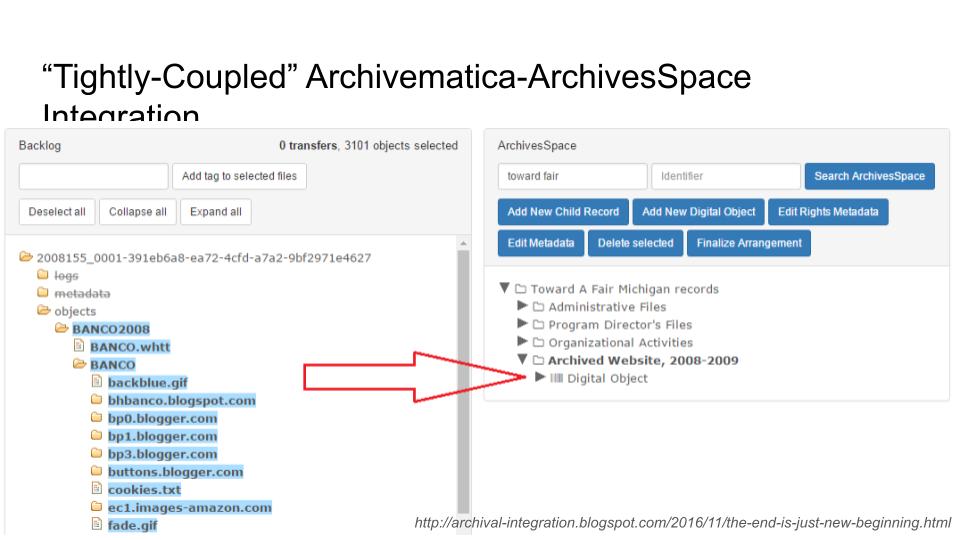Expand the Program Director's Files node
This screenshot has height=540, width=960.
pos(522,323)
